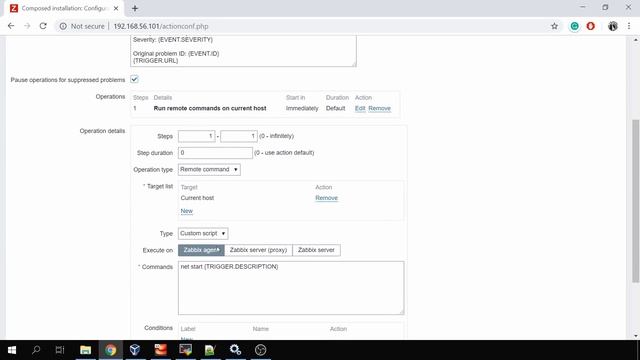Open Chrome three-dot menu
This screenshot has height=360, width=640.
pos(629,26)
